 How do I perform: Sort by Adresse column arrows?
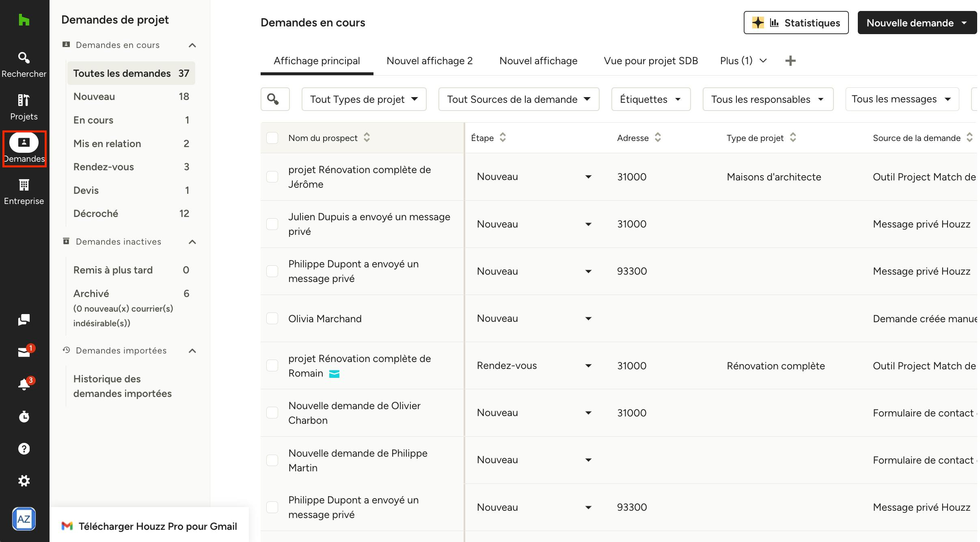coord(658,137)
